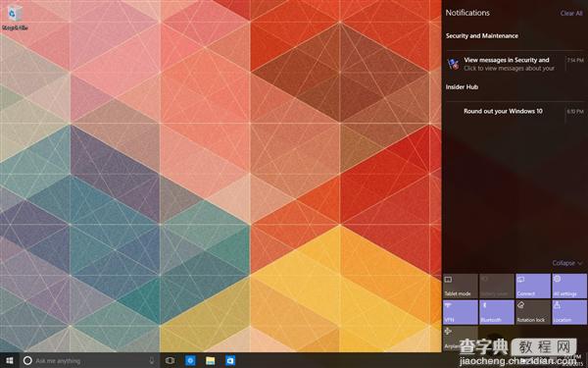Toggle Airplane mode quick action
This screenshot has height=368, width=588.
461,338
